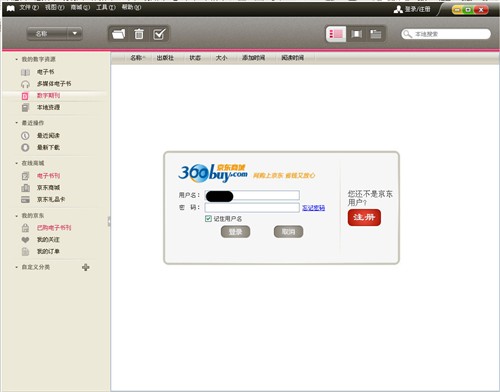
Task: Toggle the 记住用户名 checkbox
Action: (208, 219)
